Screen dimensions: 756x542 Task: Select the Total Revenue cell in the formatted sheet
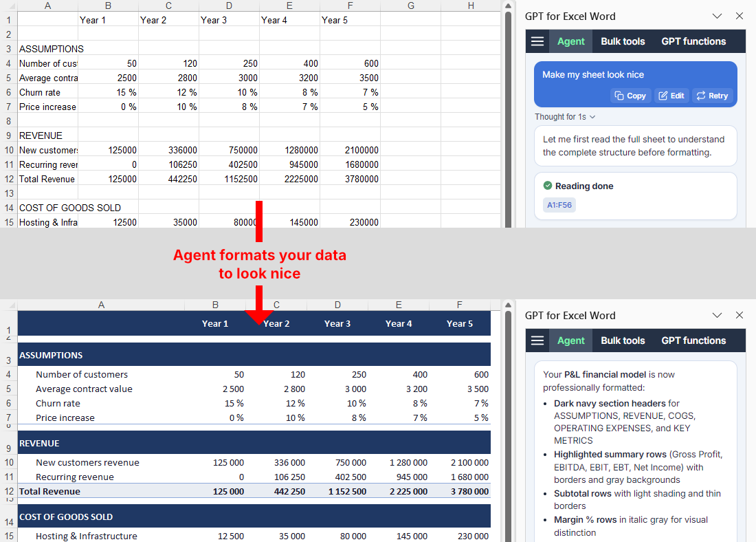[49, 492]
